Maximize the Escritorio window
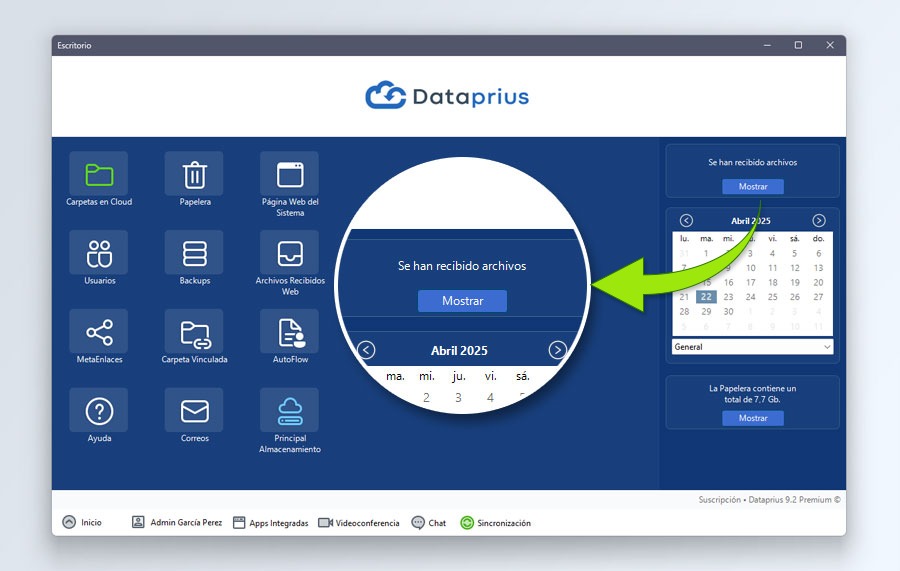 point(798,45)
